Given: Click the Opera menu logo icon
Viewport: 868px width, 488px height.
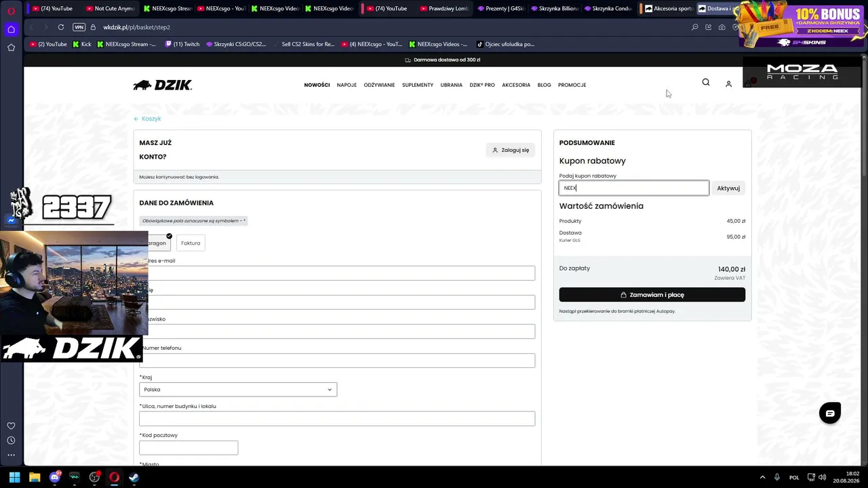Looking at the screenshot, I should 11,9.
